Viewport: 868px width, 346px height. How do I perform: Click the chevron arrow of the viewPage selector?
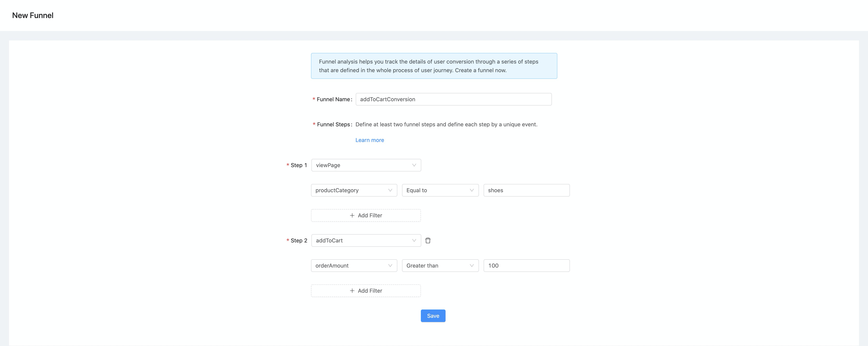point(414,165)
